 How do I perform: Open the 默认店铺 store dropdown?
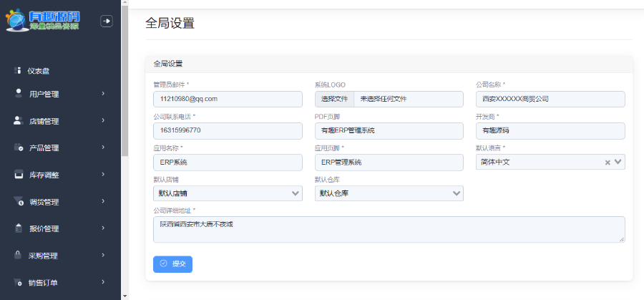(296, 193)
